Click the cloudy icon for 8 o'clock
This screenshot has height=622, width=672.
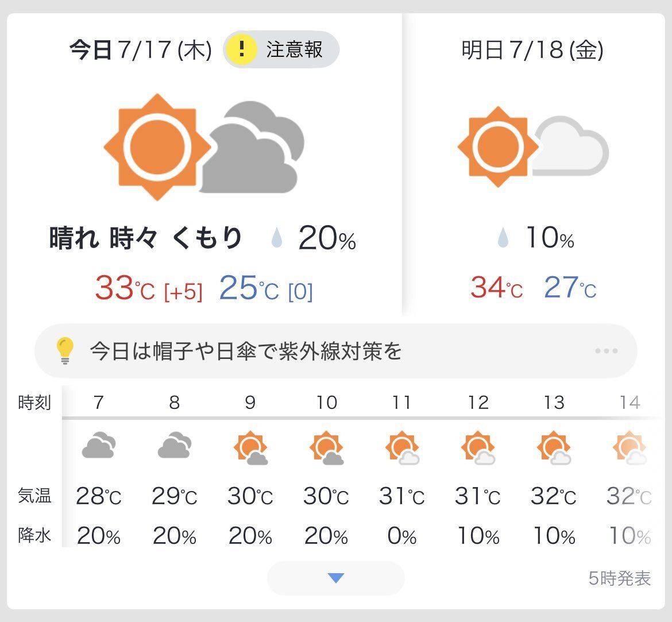pyautogui.click(x=175, y=445)
